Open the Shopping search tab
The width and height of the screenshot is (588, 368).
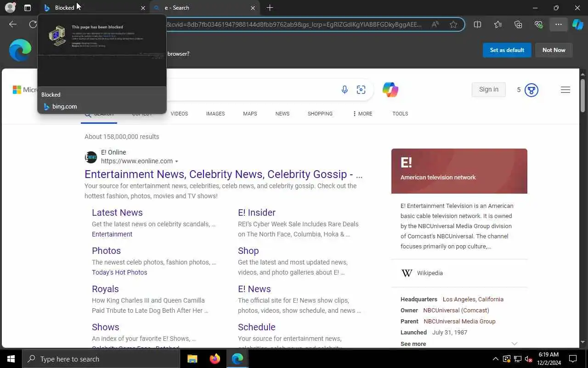(x=320, y=114)
